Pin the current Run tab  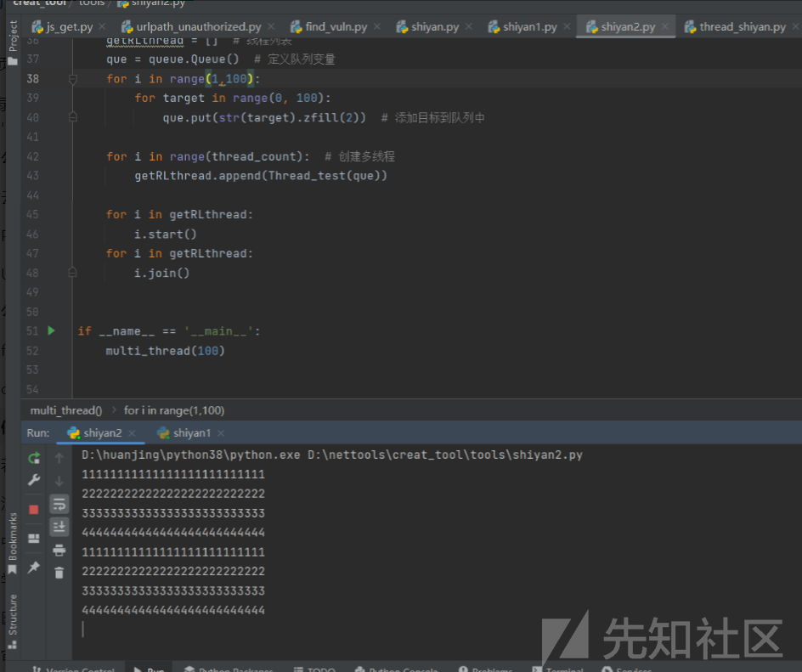34,567
